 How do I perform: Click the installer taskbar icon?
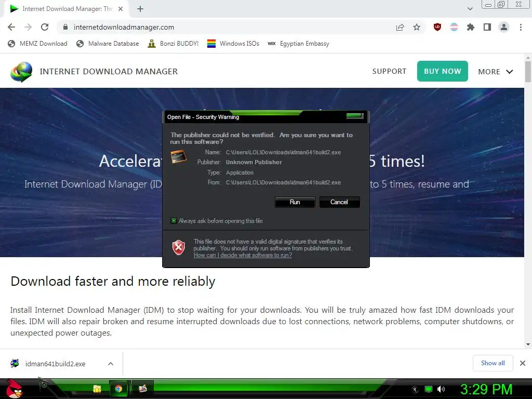143,389
